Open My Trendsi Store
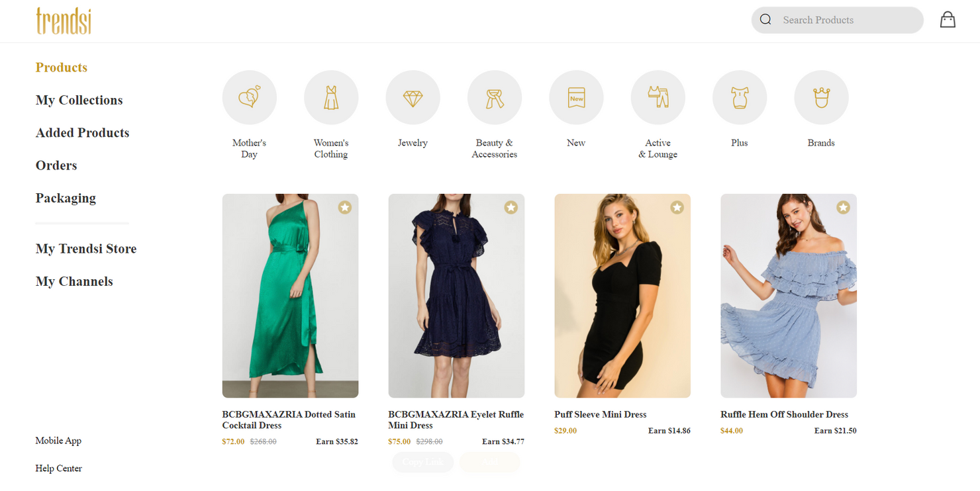 (x=86, y=249)
